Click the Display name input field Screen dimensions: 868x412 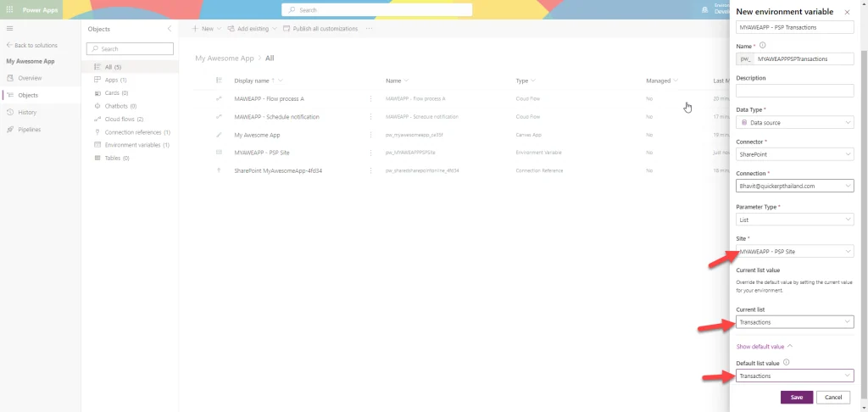tap(794, 27)
